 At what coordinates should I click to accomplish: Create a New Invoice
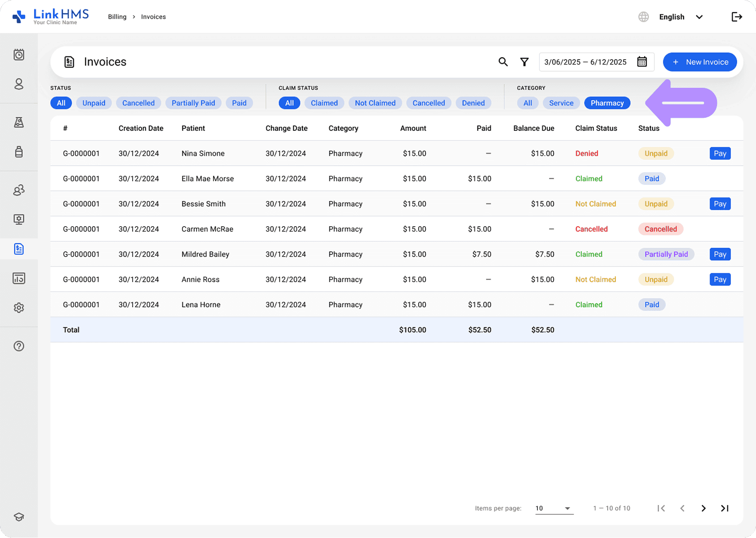(x=700, y=62)
